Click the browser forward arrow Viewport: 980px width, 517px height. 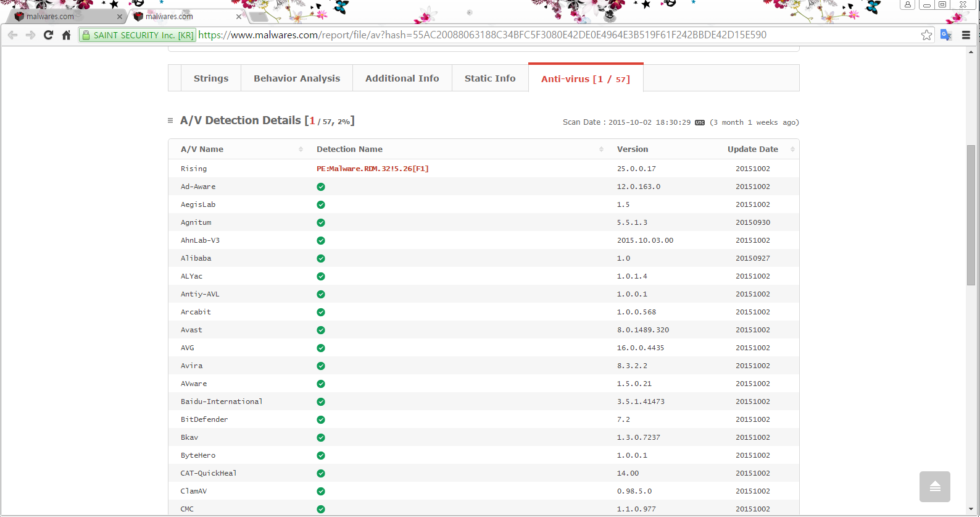[30, 35]
